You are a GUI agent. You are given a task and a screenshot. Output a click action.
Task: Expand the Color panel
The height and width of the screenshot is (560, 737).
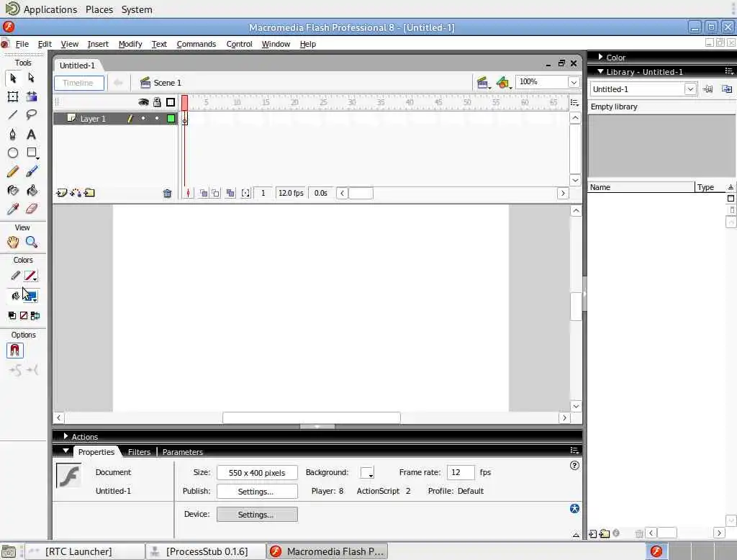[x=601, y=57]
